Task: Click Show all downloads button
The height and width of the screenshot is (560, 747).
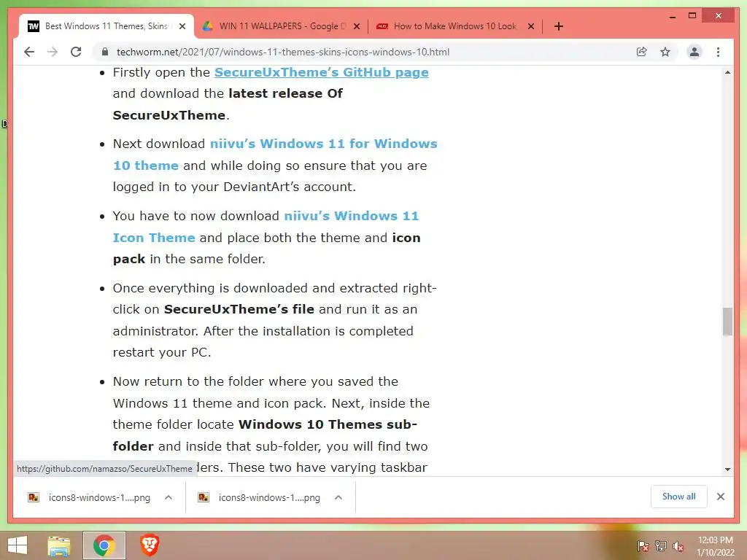Action: pos(679,497)
